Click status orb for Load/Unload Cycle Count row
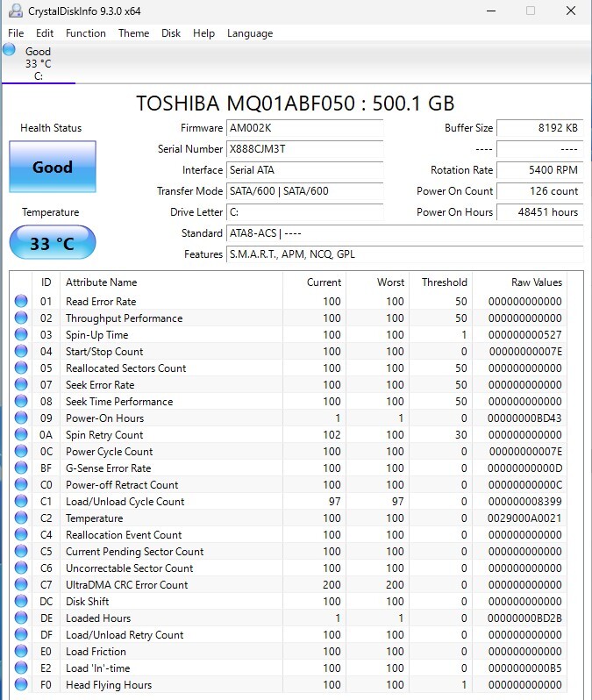This screenshot has width=592, height=700. click(x=21, y=502)
